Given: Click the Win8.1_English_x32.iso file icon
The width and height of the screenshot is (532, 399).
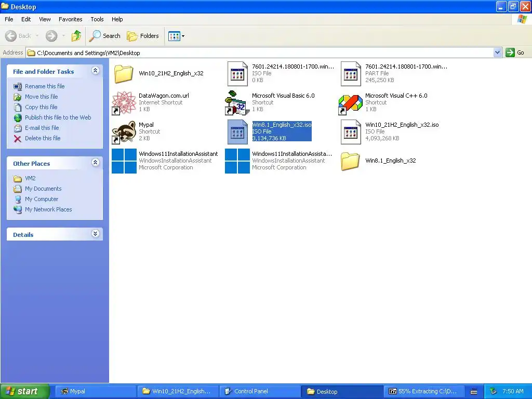Looking at the screenshot, I should click(237, 132).
